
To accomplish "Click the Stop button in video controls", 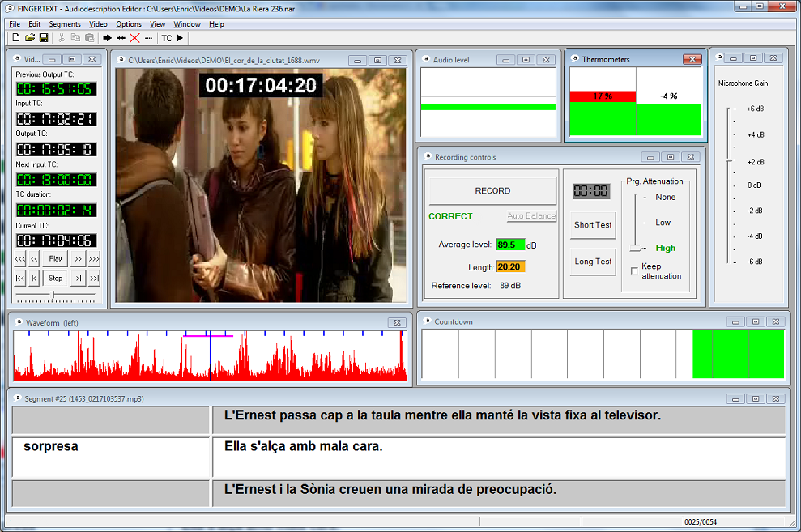I will (x=55, y=279).
